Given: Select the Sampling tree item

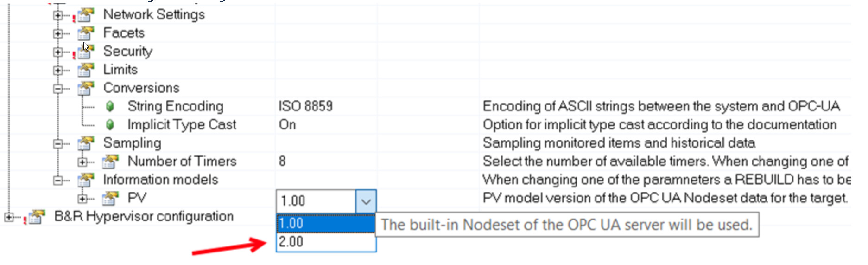Looking at the screenshot, I should coord(132,143).
